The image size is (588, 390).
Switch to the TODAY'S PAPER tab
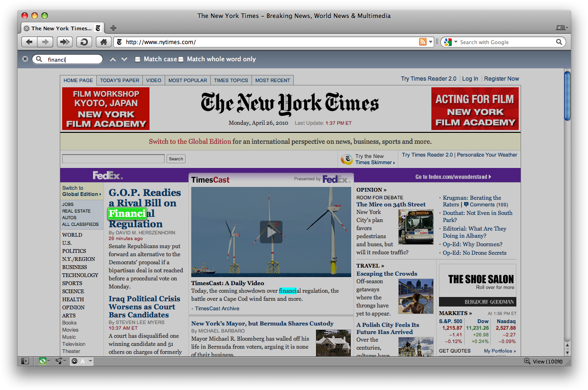tap(120, 80)
